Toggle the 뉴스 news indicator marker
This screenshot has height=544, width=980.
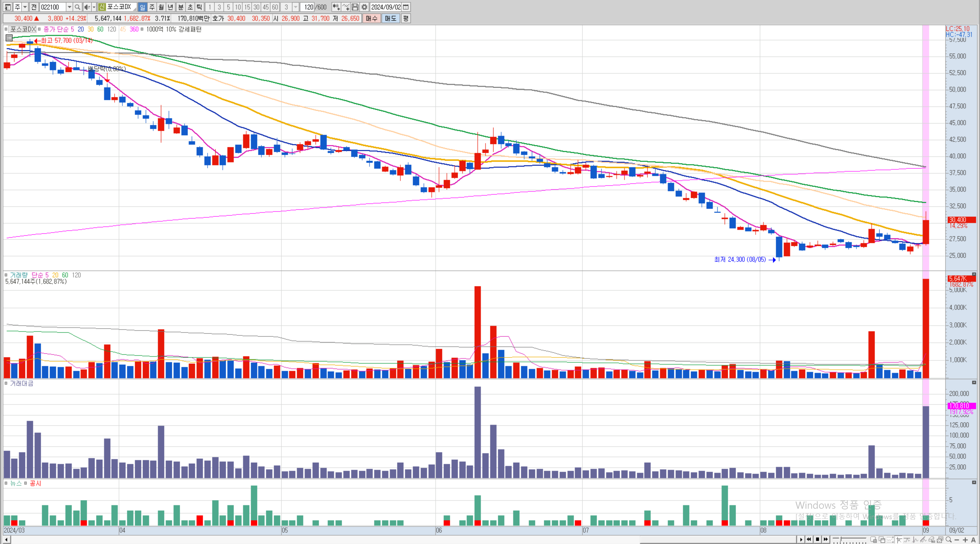6,483
